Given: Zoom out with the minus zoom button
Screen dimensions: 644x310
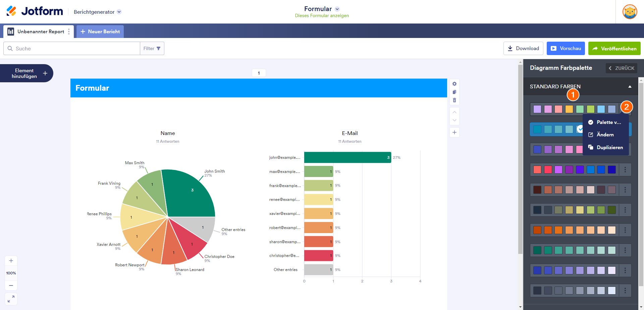Looking at the screenshot, I should click(x=11, y=285).
